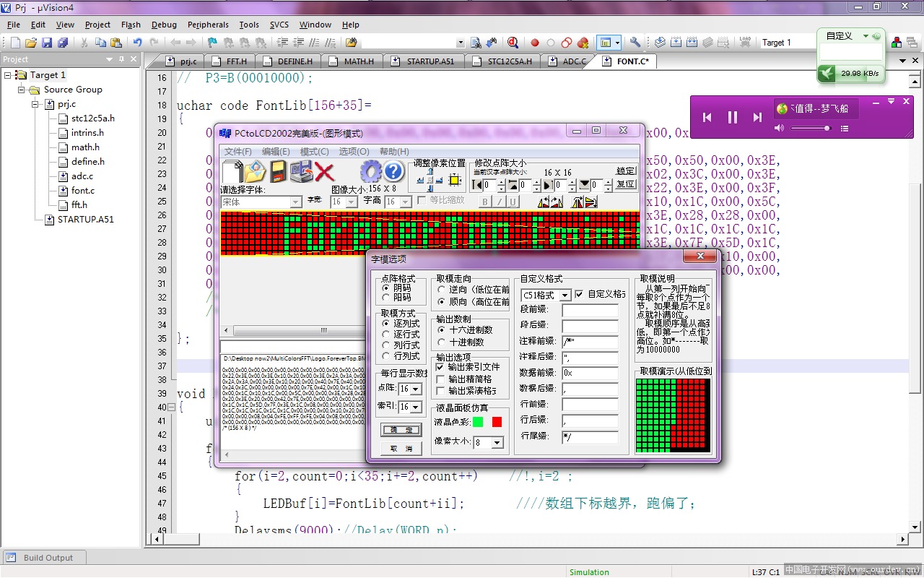Click the 取消 button in 字模选项 dialog
Image resolution: width=924 pixels, height=578 pixels.
(x=401, y=449)
